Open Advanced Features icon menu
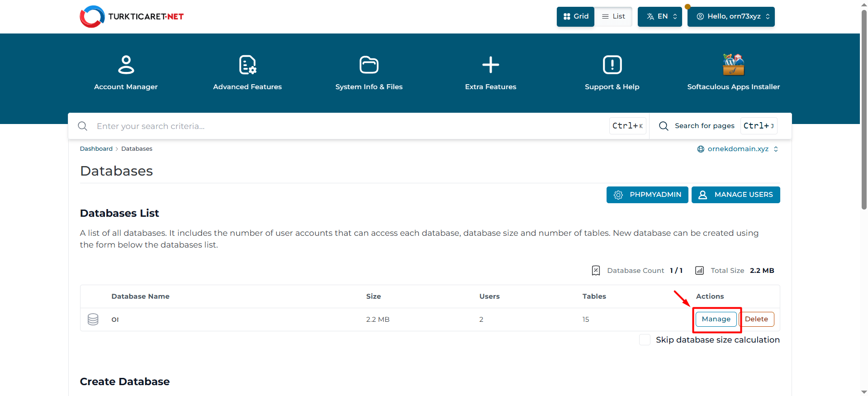This screenshot has width=868, height=396. click(x=247, y=65)
